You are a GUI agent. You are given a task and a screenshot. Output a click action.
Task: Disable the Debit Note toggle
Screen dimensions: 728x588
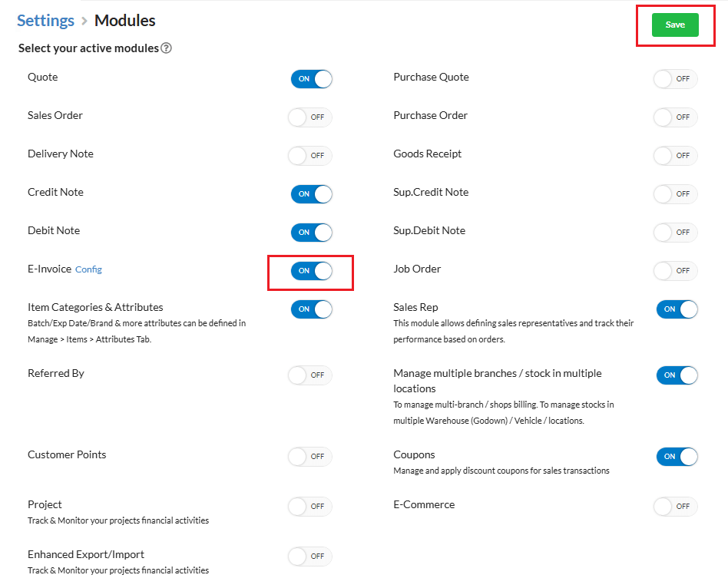pyautogui.click(x=311, y=232)
